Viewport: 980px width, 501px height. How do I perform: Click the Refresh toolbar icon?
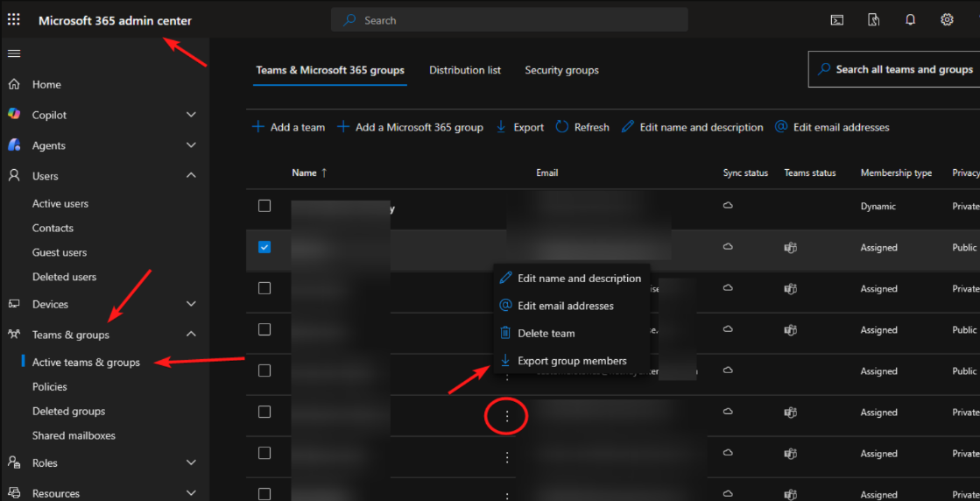click(562, 127)
